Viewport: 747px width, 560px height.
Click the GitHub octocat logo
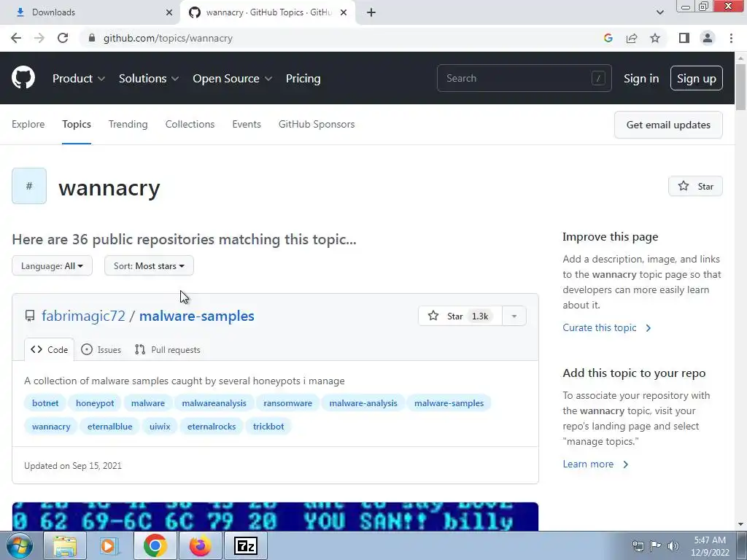click(23, 78)
